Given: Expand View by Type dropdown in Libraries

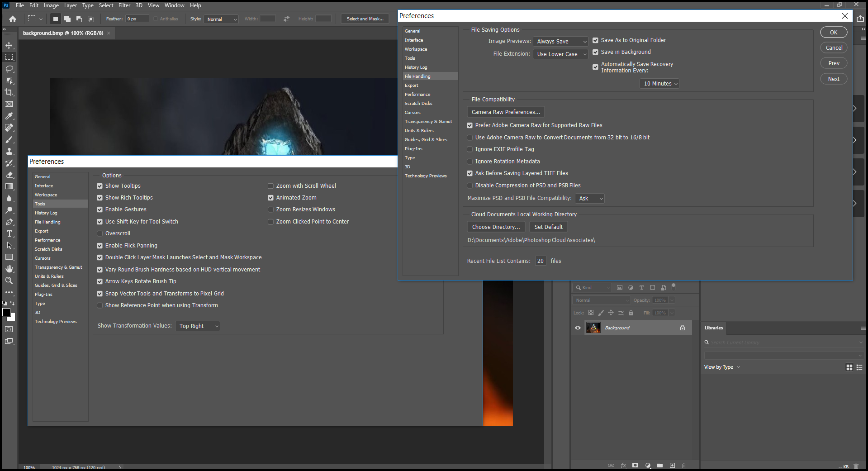Looking at the screenshot, I should [722, 367].
